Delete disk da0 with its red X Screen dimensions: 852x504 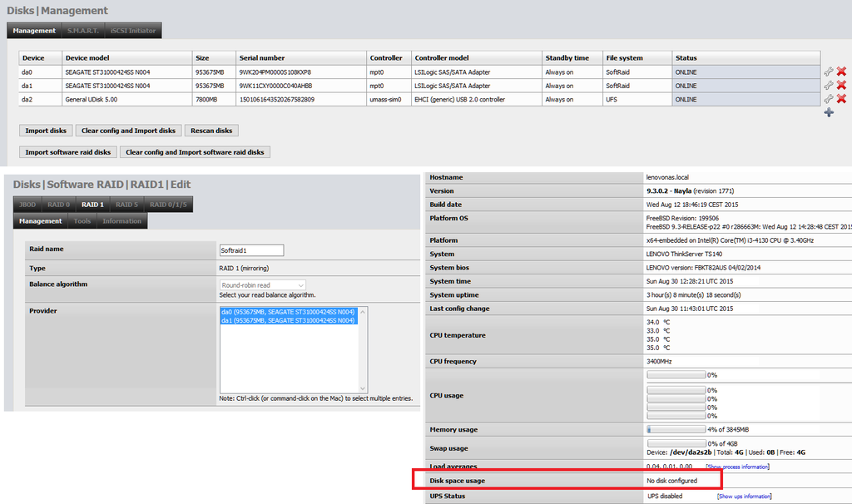tap(841, 72)
